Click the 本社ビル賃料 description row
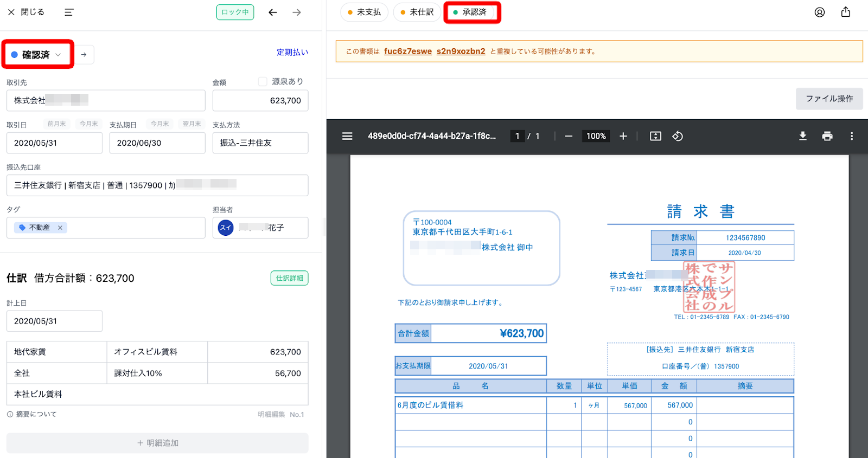868x458 pixels. coord(157,394)
